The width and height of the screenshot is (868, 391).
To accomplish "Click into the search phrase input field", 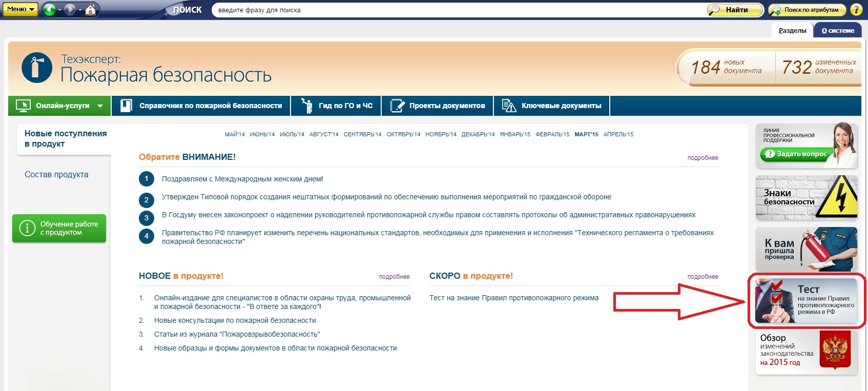I will tap(456, 10).
